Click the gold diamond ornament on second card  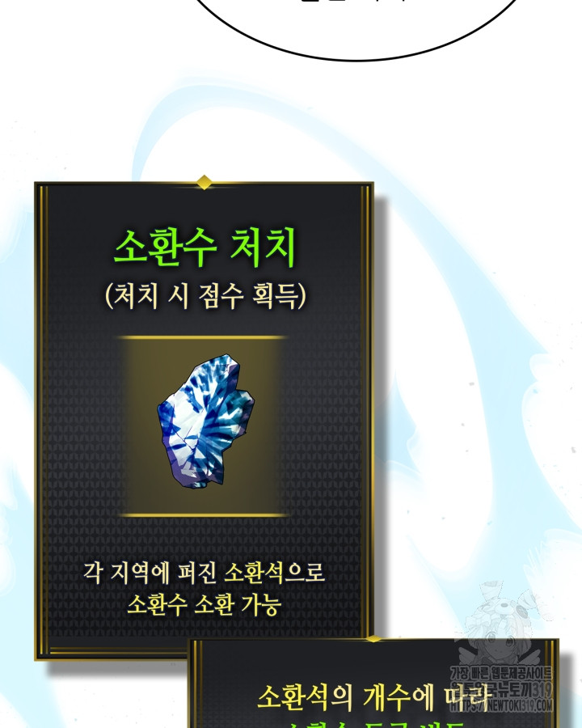[373, 639]
